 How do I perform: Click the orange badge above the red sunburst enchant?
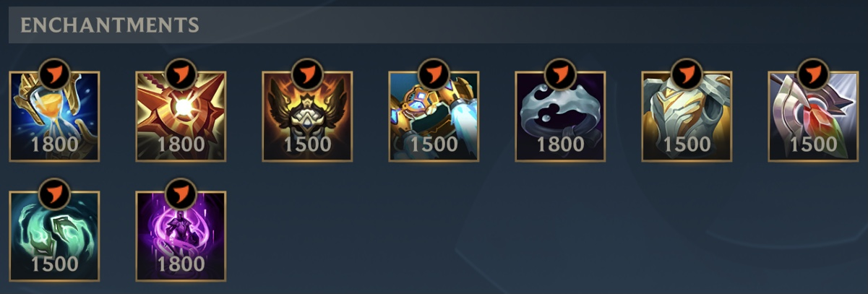181,74
